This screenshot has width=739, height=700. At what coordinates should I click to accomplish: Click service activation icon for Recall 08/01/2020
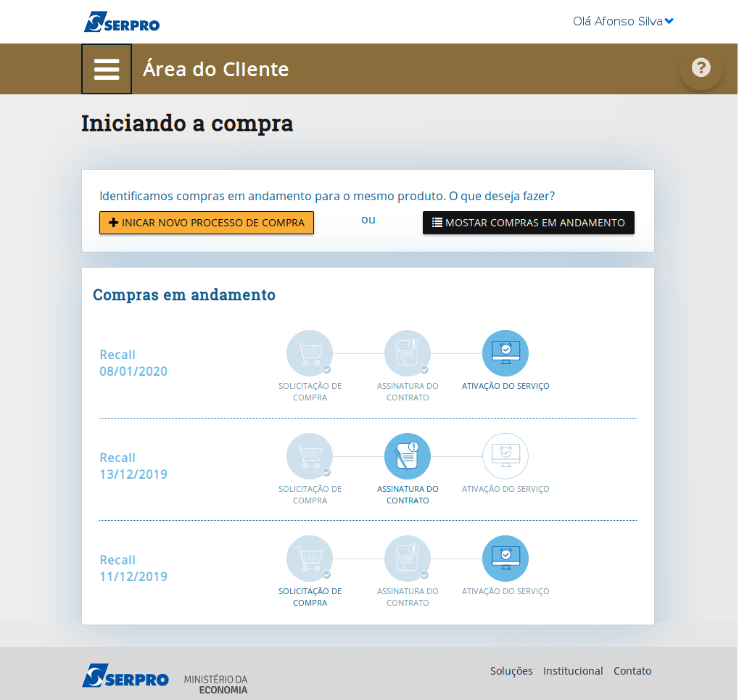pyautogui.click(x=505, y=353)
